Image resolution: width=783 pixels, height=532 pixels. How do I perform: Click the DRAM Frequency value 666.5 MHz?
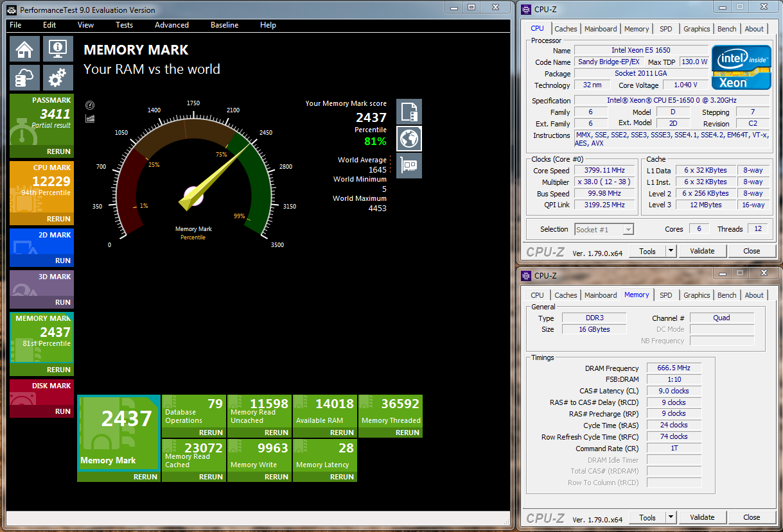pos(674,368)
